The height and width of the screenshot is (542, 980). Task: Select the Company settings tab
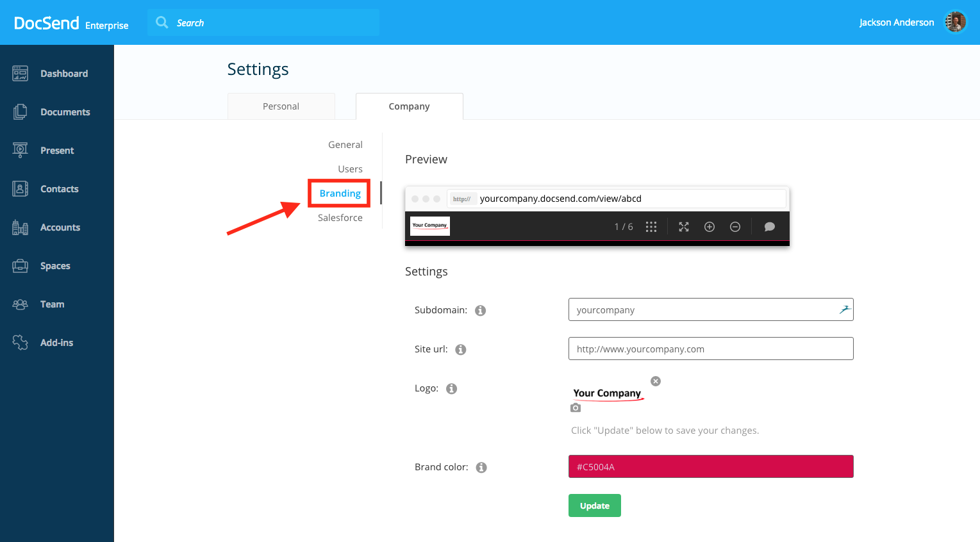click(410, 106)
